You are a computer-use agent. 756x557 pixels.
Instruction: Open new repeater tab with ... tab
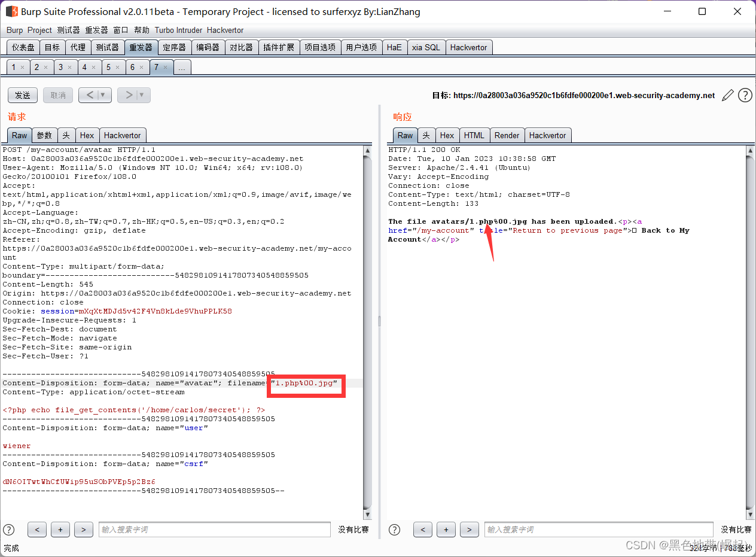(182, 68)
